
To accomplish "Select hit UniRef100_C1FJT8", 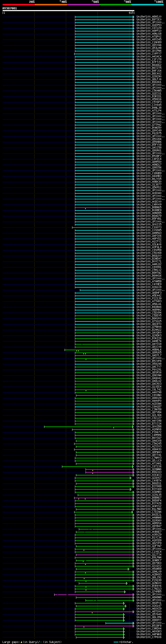I will click(149, 60).
